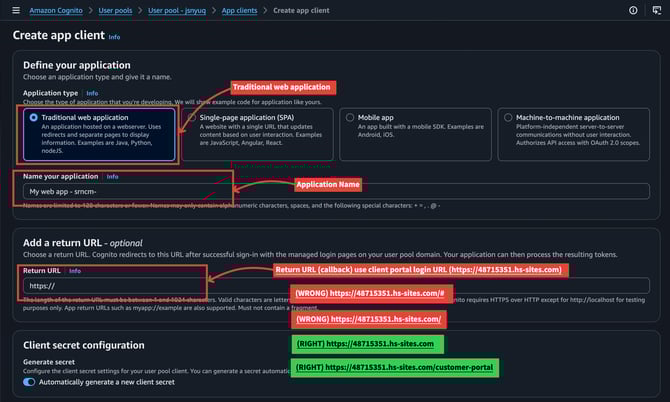
Task: Open the info panel icon in header
Action: pyautogui.click(x=633, y=10)
